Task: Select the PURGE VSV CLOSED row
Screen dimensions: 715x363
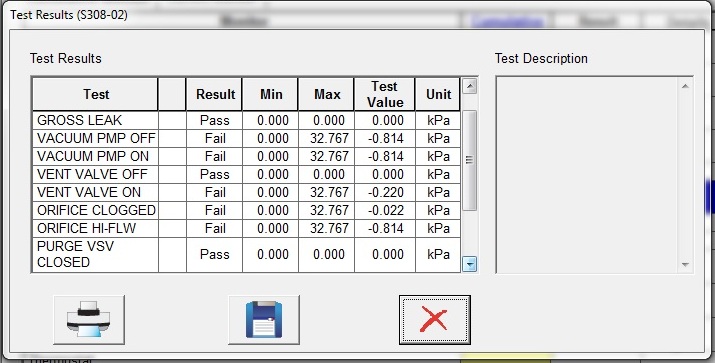Action: [246, 254]
